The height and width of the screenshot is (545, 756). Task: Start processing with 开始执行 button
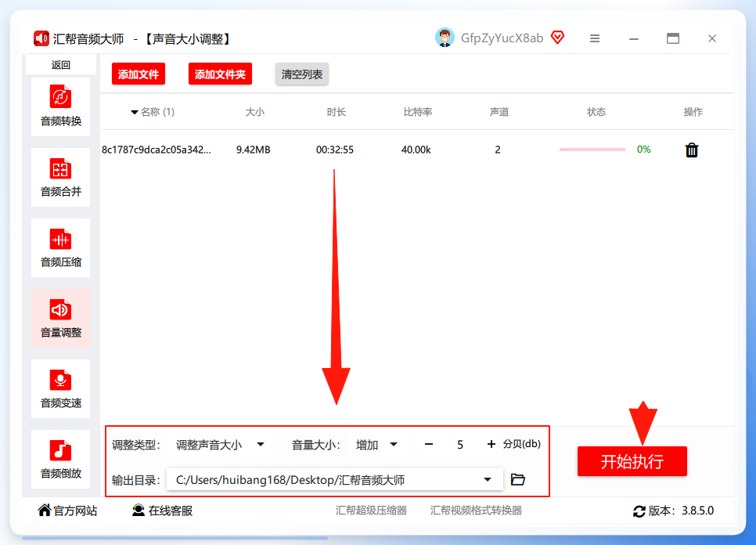click(x=632, y=461)
